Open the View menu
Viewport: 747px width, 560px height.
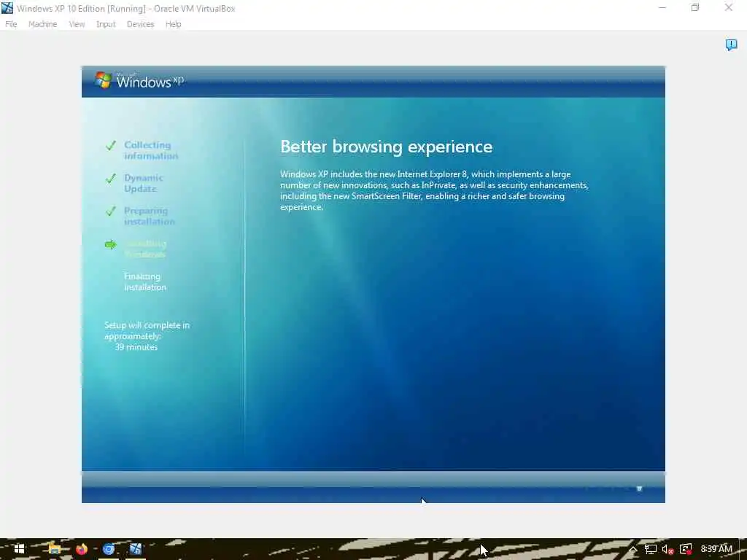click(x=77, y=24)
